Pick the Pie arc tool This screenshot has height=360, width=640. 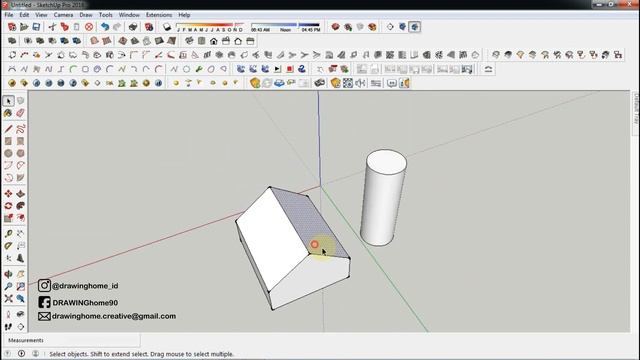(20, 178)
